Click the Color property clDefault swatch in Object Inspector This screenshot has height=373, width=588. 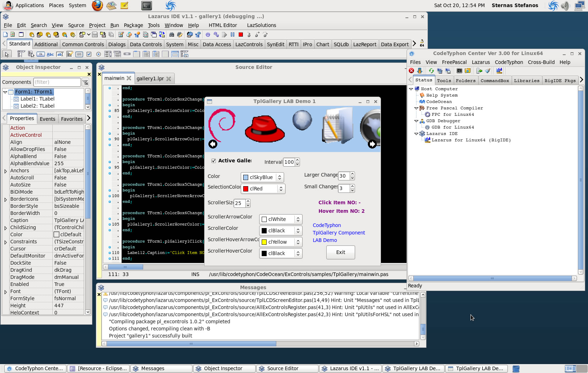coord(56,234)
